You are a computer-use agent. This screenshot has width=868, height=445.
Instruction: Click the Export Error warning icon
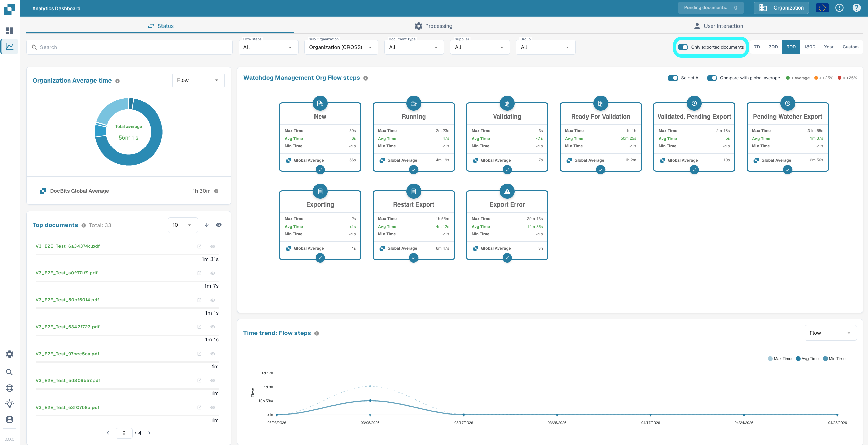pyautogui.click(x=507, y=191)
